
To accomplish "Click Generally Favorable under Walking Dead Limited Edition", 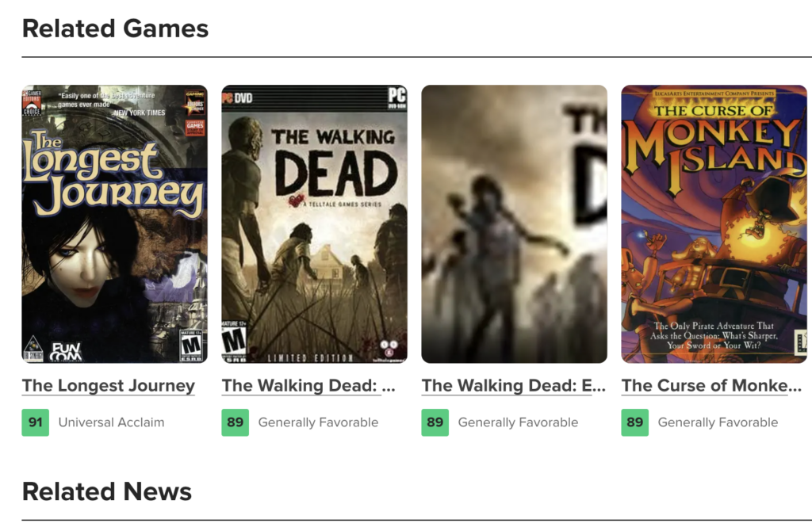I will 318,422.
